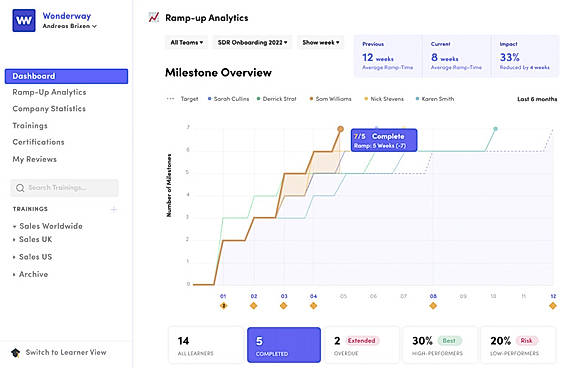The image size is (570, 368).
Task: Open the All Teams dropdown
Action: coord(186,43)
